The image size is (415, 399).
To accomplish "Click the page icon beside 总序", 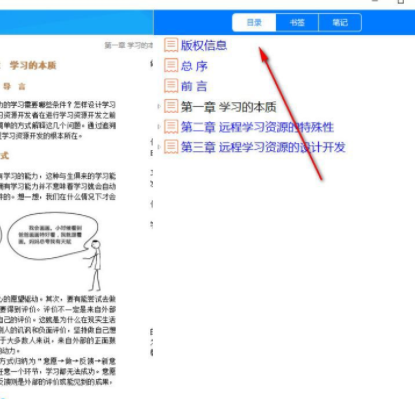I will coord(171,65).
